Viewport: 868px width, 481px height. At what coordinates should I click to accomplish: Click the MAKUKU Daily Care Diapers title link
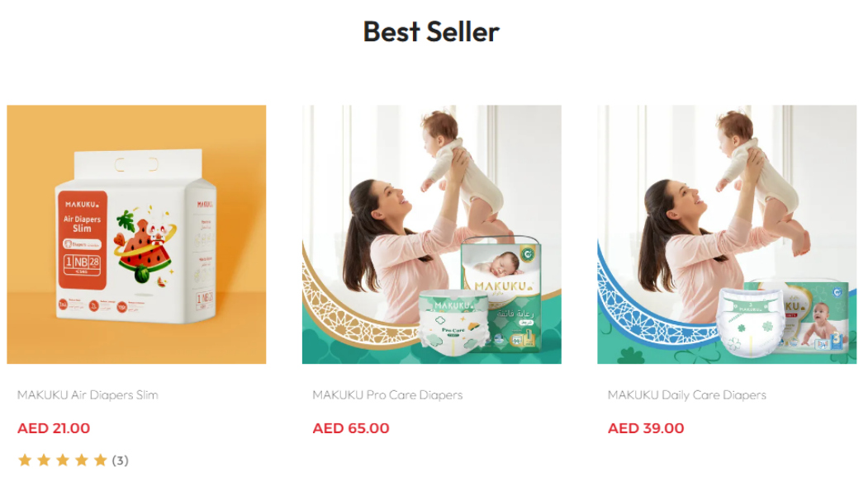pyautogui.click(x=687, y=394)
